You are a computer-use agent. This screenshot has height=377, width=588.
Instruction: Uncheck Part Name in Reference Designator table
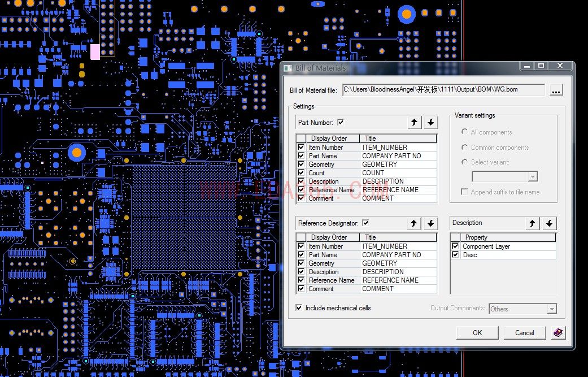tap(301, 254)
